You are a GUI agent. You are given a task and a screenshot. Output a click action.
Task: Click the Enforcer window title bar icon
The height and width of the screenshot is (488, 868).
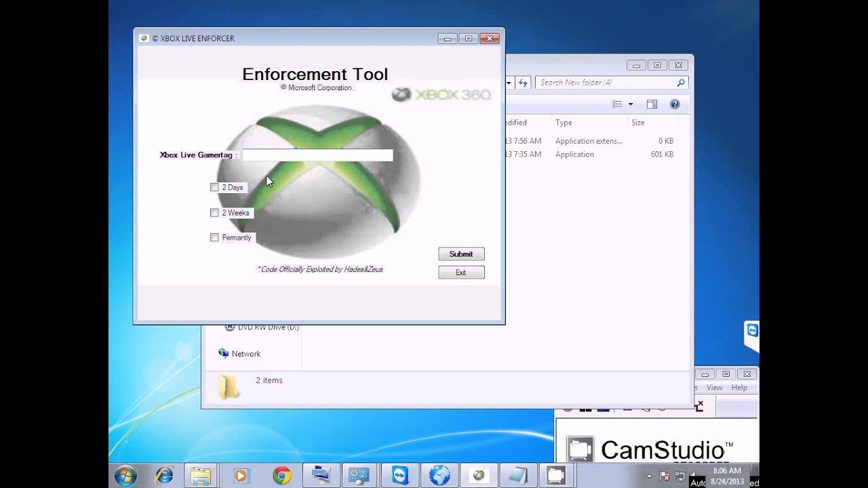pyautogui.click(x=143, y=39)
